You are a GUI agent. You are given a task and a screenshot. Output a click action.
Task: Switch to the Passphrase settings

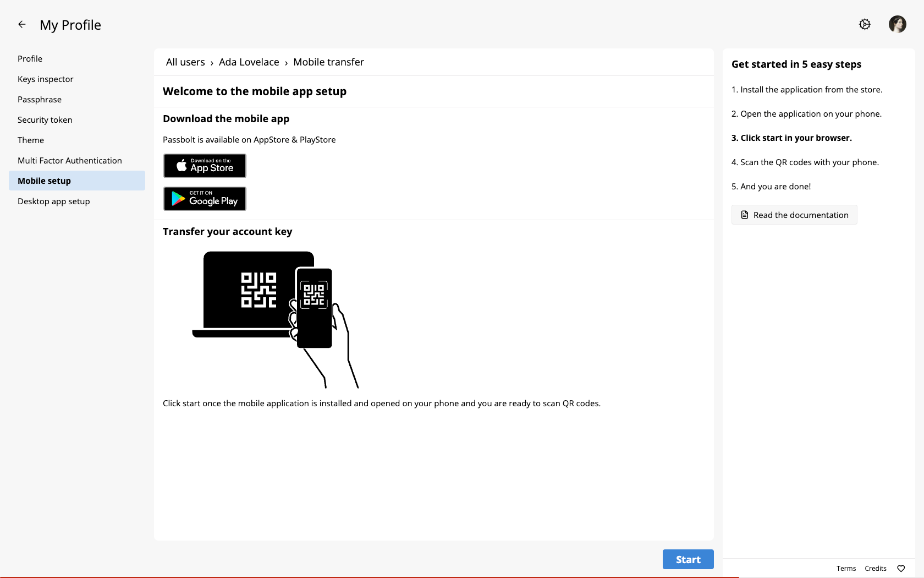tap(39, 99)
